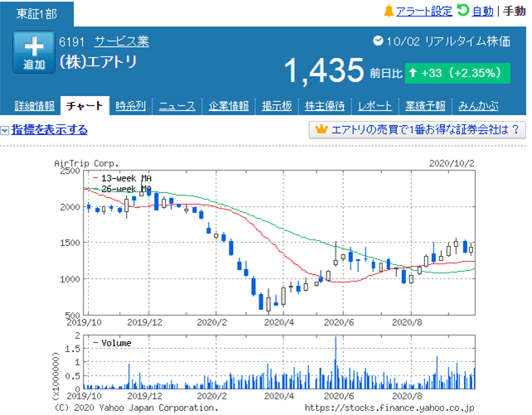The height and width of the screenshot is (415, 532).
Task: Click the AirTrip Corp. chart title
Action: pyautogui.click(x=86, y=163)
